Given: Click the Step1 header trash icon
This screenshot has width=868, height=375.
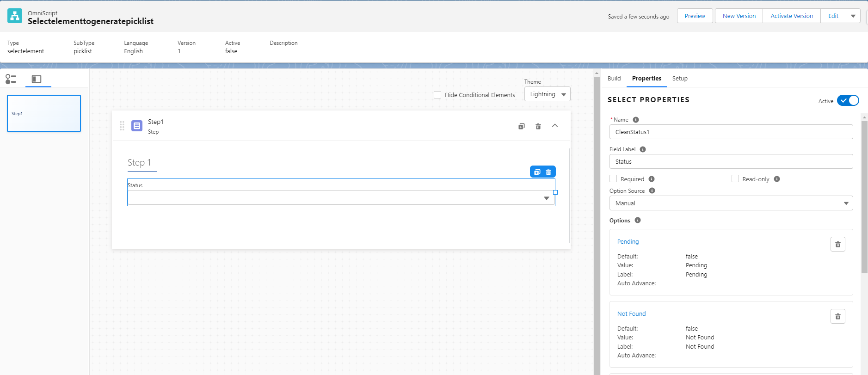Looking at the screenshot, I should point(538,126).
